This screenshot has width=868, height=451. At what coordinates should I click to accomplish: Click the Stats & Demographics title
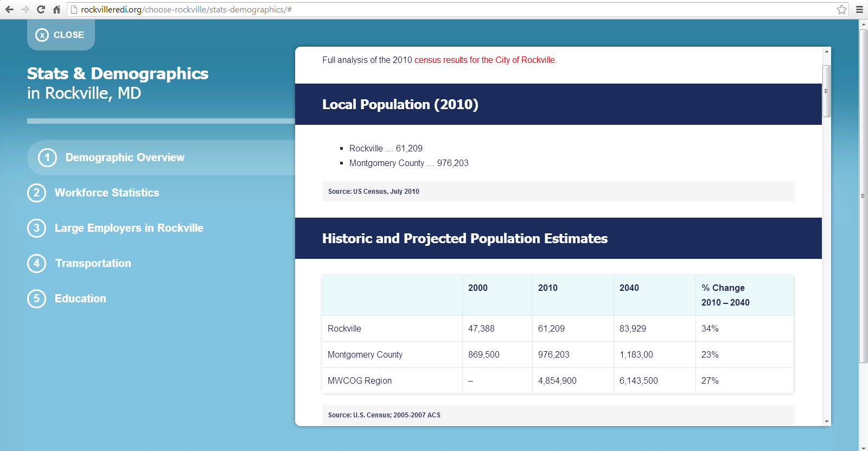[118, 73]
